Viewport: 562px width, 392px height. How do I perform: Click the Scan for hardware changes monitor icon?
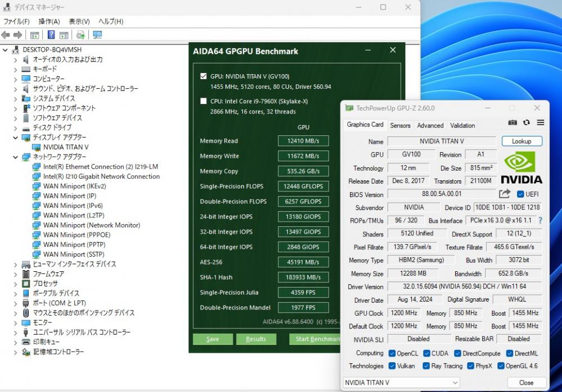pyautogui.click(x=97, y=35)
